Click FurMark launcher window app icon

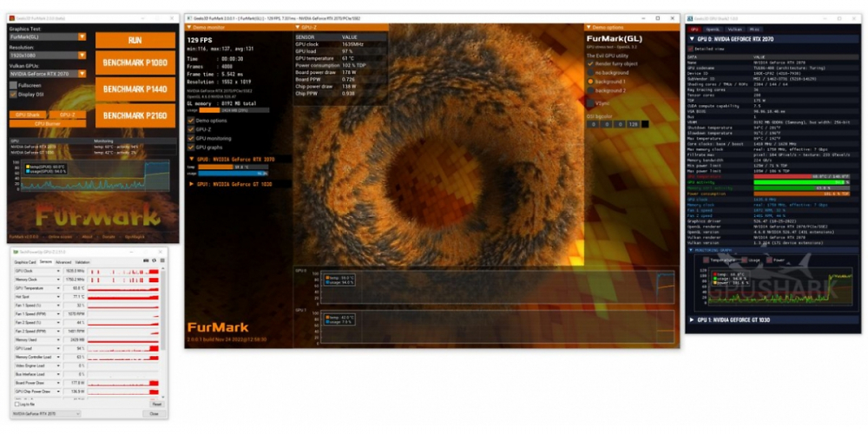pos(11,18)
